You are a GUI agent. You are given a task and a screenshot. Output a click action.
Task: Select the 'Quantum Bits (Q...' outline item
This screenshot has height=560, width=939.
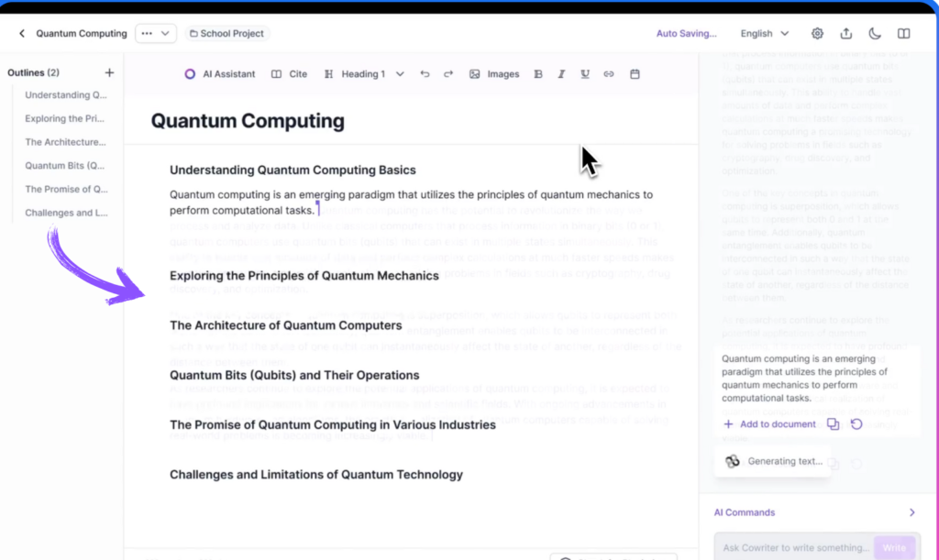(65, 166)
